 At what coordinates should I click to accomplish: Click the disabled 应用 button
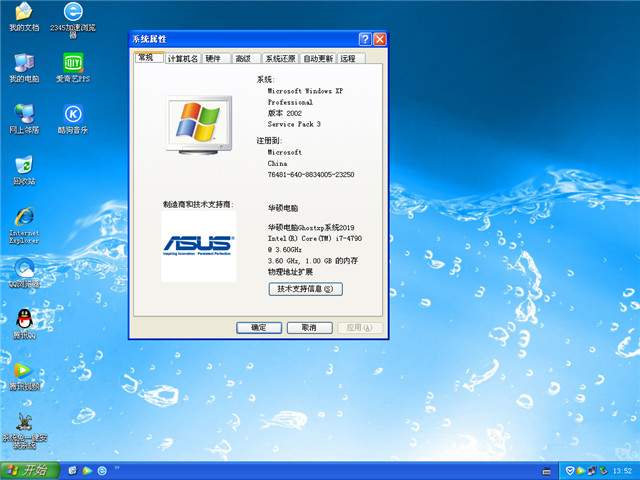coord(360,328)
